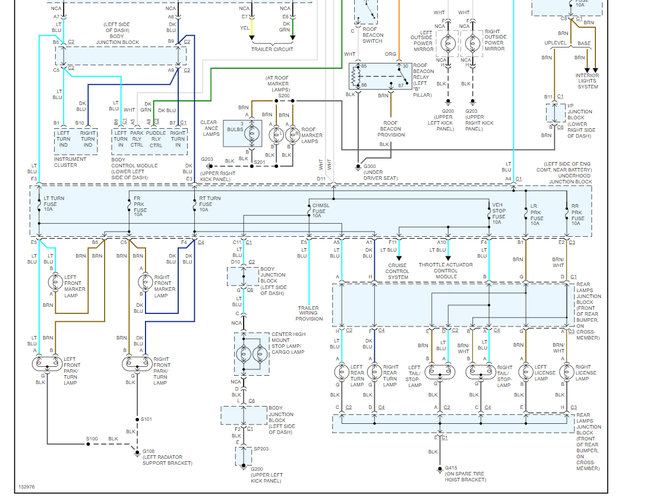Select the Roof Beacon Switch symbol
Image resolution: width=650 pixels, height=501 pixels.
pyautogui.click(x=366, y=12)
